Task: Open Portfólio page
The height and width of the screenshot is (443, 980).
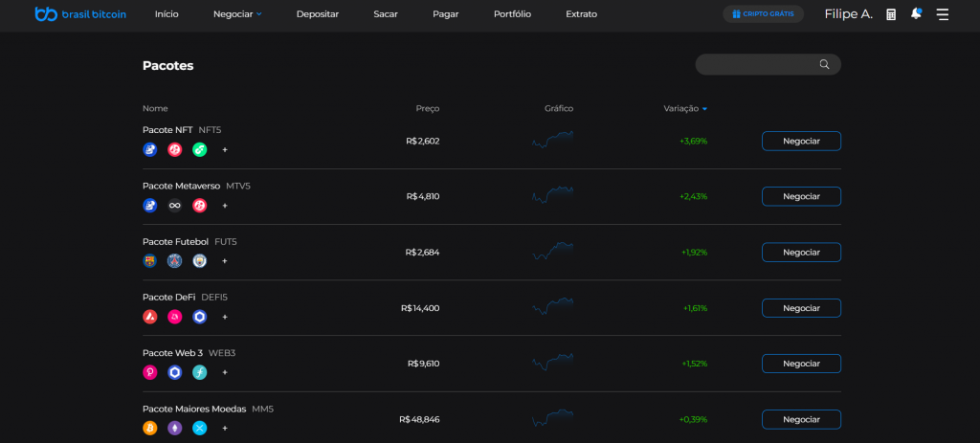Action: tap(513, 14)
